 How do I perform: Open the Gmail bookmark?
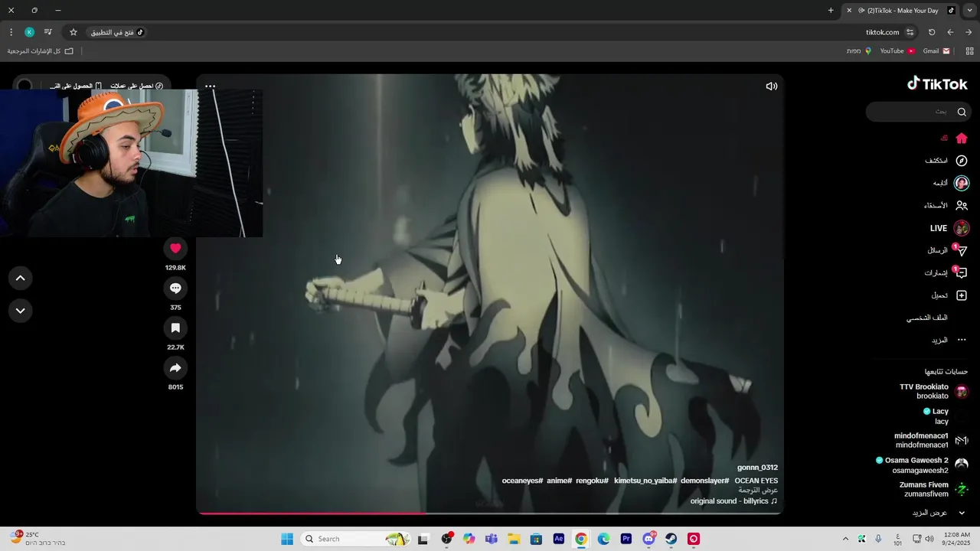coord(936,51)
